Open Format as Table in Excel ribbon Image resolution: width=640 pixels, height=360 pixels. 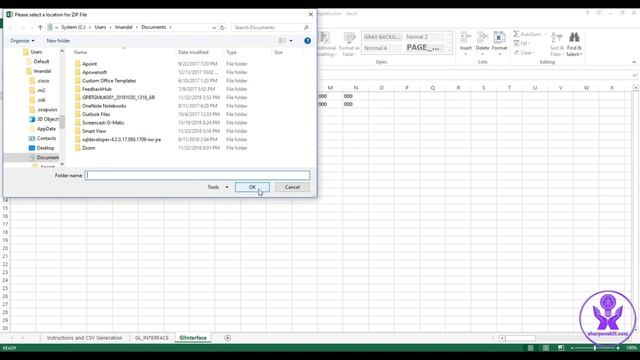pyautogui.click(x=349, y=44)
